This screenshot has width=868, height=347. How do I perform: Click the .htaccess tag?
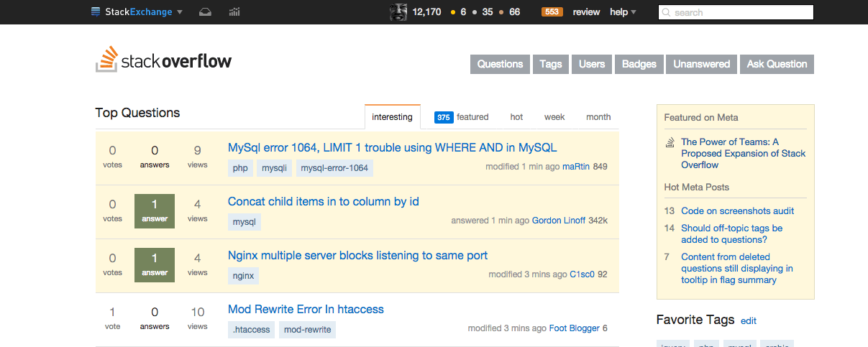(251, 330)
